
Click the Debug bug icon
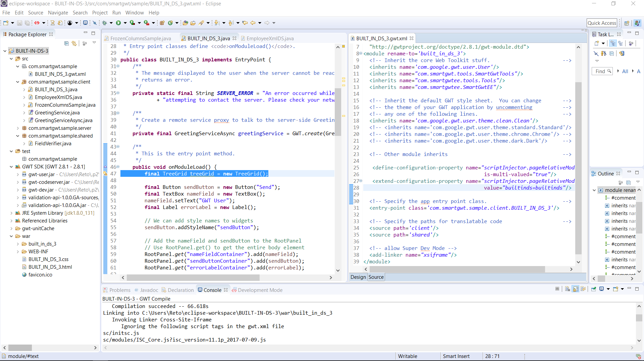[x=105, y=23]
